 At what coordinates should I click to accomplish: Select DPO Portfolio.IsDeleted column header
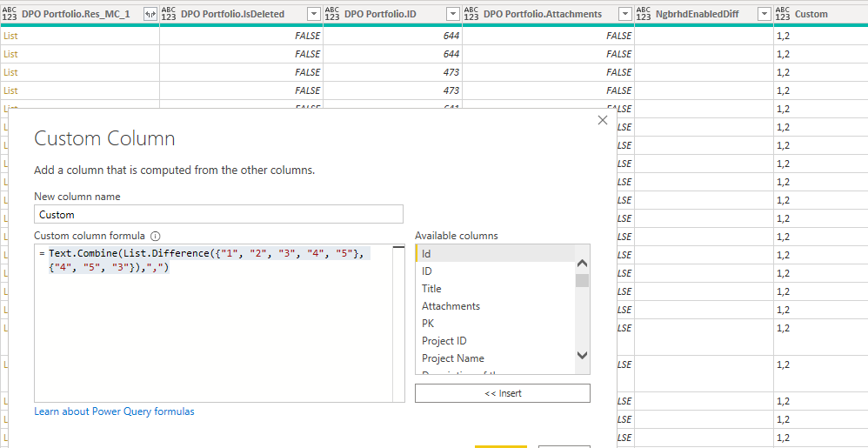(232, 15)
